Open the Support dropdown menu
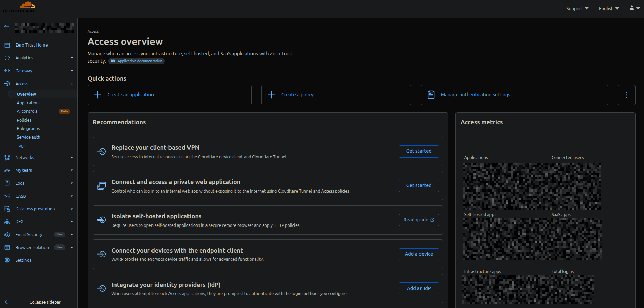The height and width of the screenshot is (308, 644). [x=577, y=8]
